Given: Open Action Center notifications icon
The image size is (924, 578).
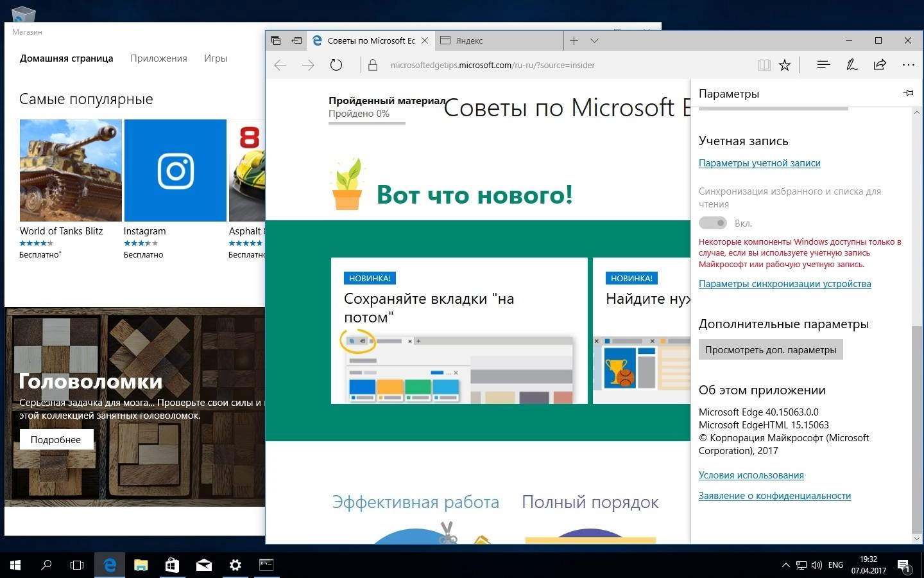Looking at the screenshot, I should coord(904,566).
